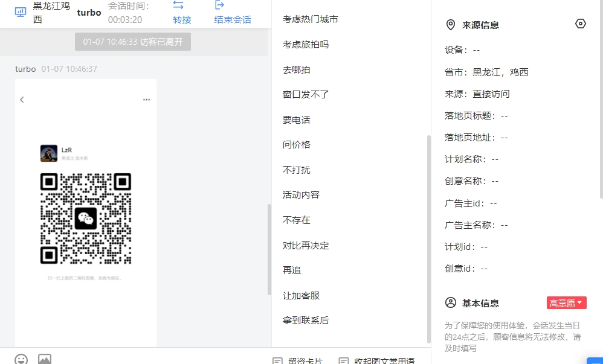This screenshot has height=364, width=603.
Task: Click the visitor left notice 访客已离开
Action: point(133,42)
